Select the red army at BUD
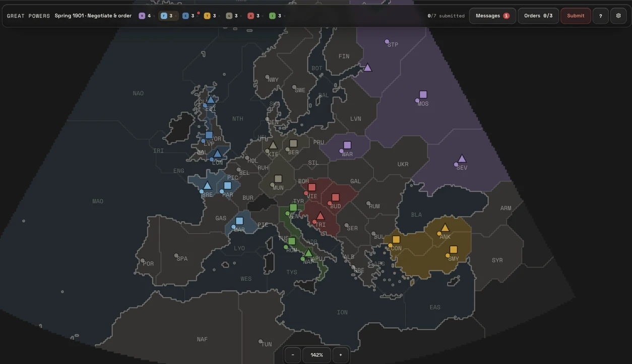Image resolution: width=632 pixels, height=364 pixels. point(336,197)
